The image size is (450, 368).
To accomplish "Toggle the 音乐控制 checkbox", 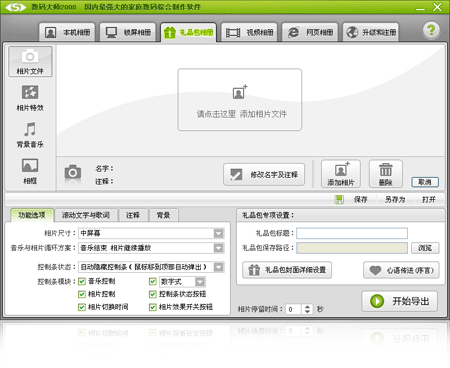I will [82, 282].
